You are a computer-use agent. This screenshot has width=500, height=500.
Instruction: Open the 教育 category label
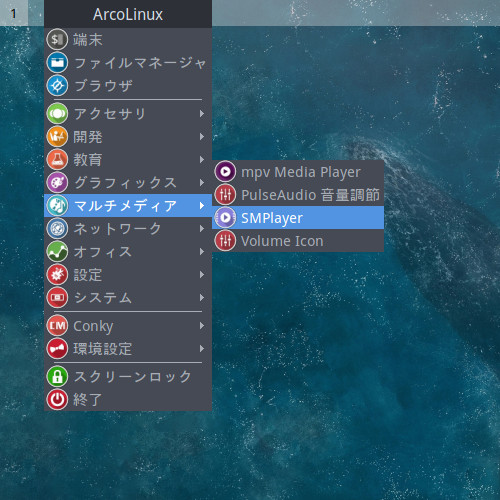(x=88, y=160)
